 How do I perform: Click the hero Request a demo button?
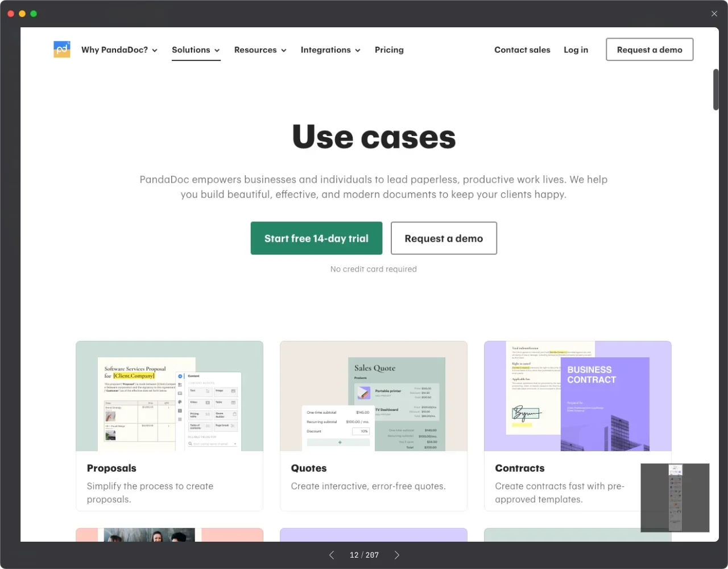[x=444, y=238]
